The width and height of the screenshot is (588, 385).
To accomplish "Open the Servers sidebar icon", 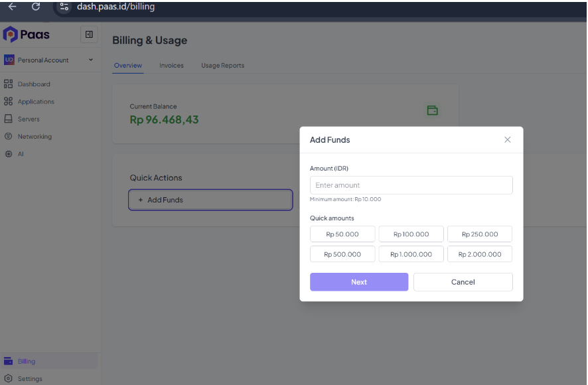I will (8, 119).
